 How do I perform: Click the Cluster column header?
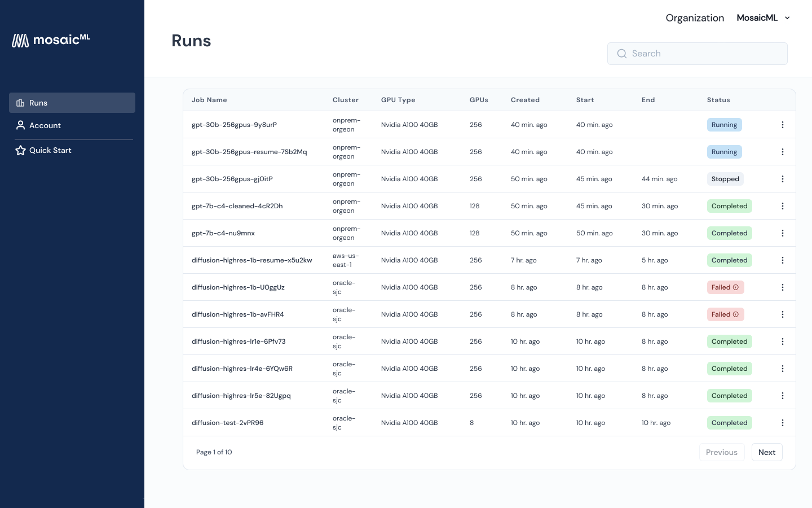pos(346,100)
